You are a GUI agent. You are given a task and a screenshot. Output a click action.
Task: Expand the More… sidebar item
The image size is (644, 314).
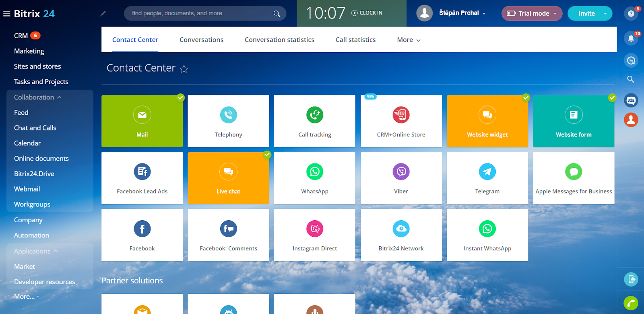pos(26,296)
